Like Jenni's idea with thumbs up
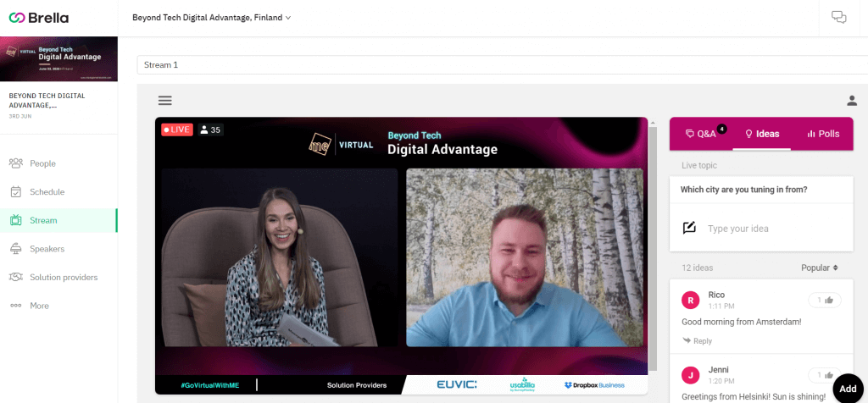The width and height of the screenshot is (868, 403). click(x=824, y=375)
